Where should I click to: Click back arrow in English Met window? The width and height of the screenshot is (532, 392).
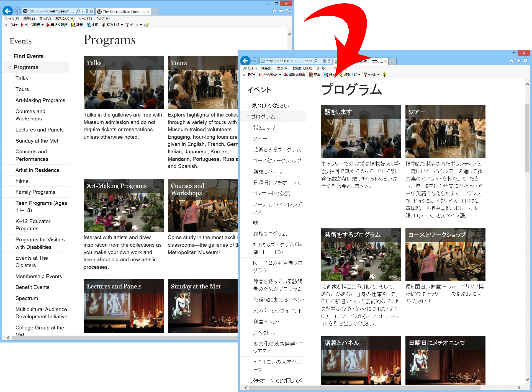point(8,11)
